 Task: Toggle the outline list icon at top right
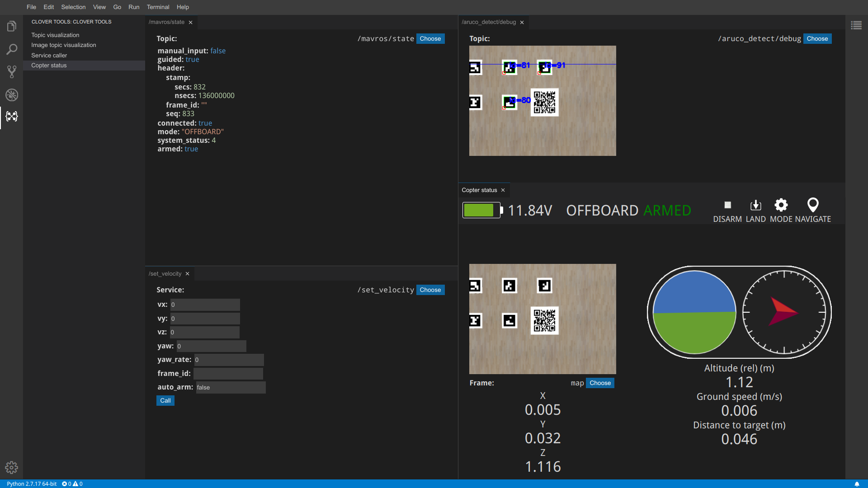pyautogui.click(x=856, y=25)
